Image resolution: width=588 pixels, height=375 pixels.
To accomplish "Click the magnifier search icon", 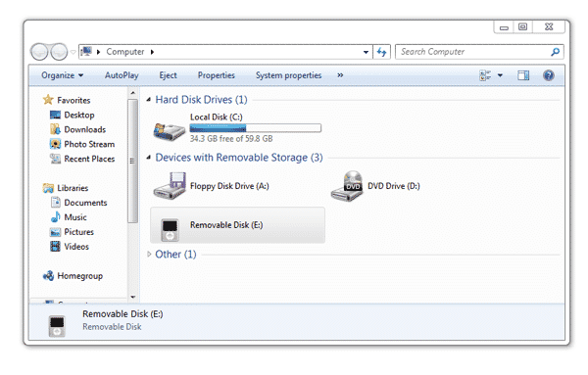I will [x=556, y=52].
